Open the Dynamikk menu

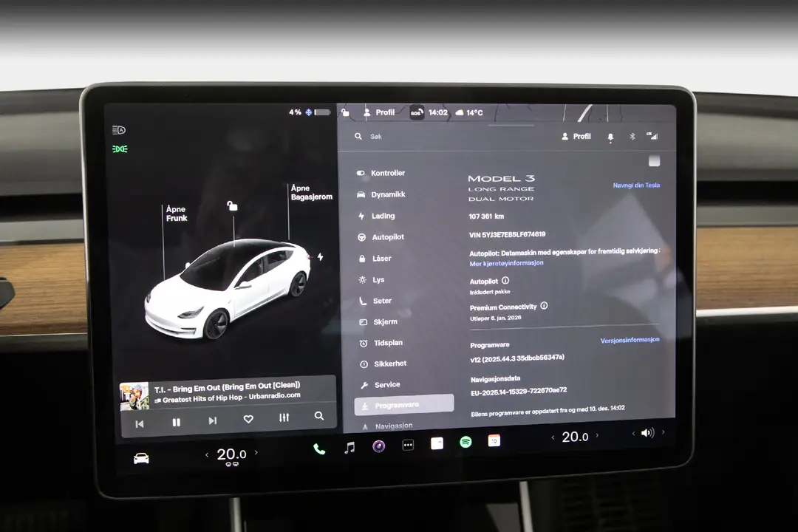381,194
